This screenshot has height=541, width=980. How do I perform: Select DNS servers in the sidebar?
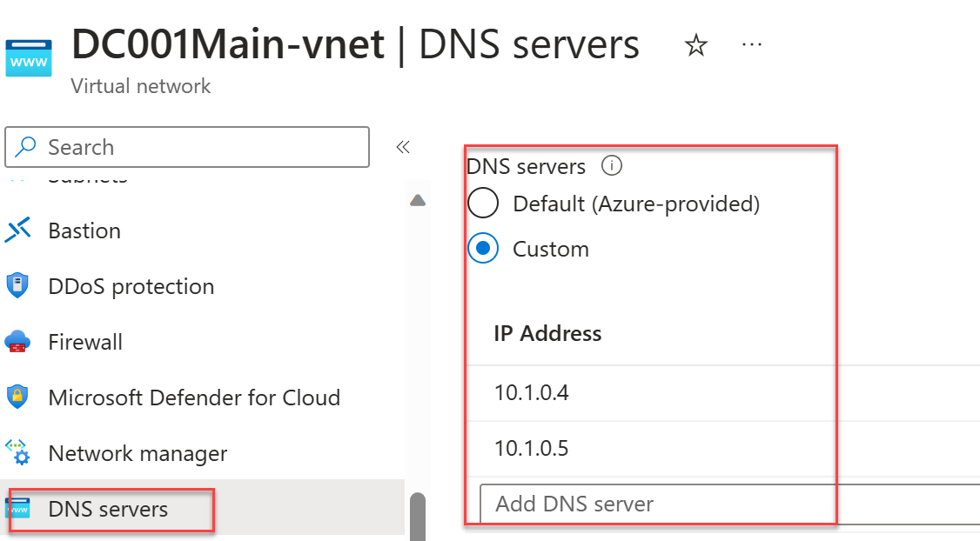click(x=108, y=510)
